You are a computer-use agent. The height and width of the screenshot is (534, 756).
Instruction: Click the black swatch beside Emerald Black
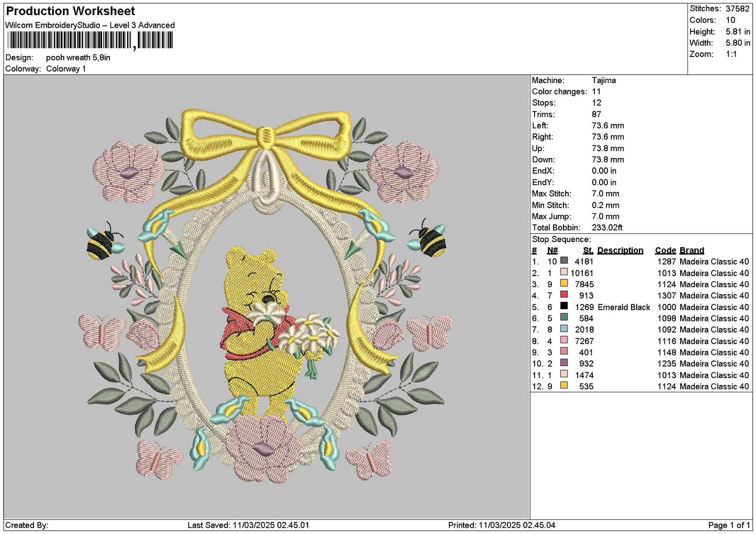[564, 306]
